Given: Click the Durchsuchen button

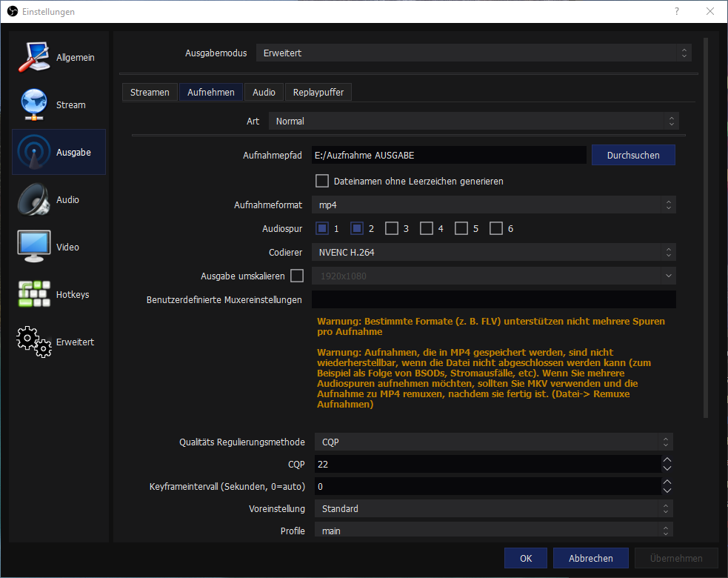Looking at the screenshot, I should [633, 155].
